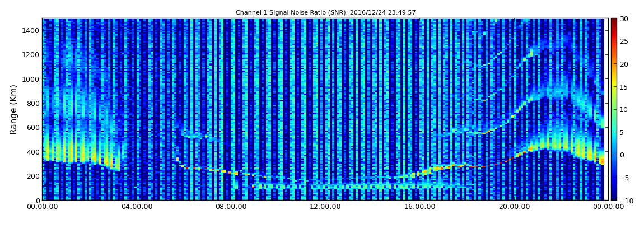Click the colorbar value 20
This screenshot has height=228, width=644.
624,64
